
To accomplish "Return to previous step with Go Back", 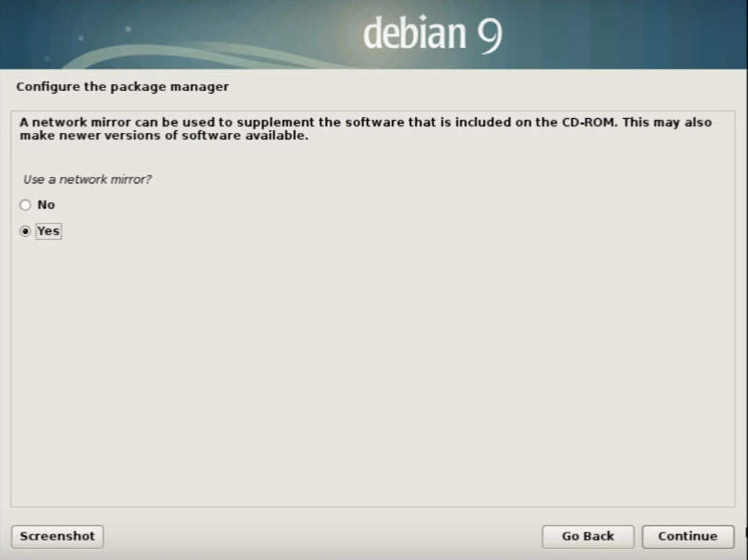I will click(x=588, y=537).
